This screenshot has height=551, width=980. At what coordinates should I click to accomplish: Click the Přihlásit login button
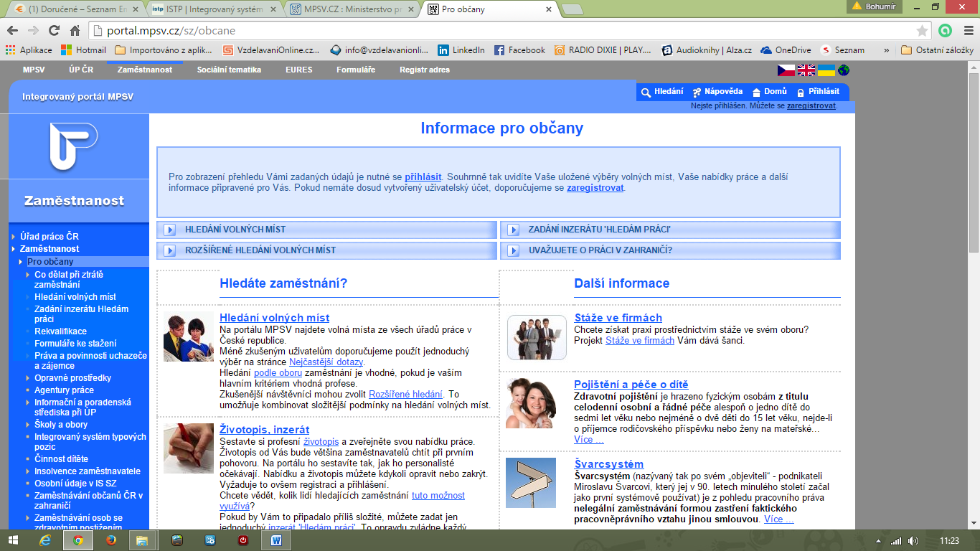(817, 92)
